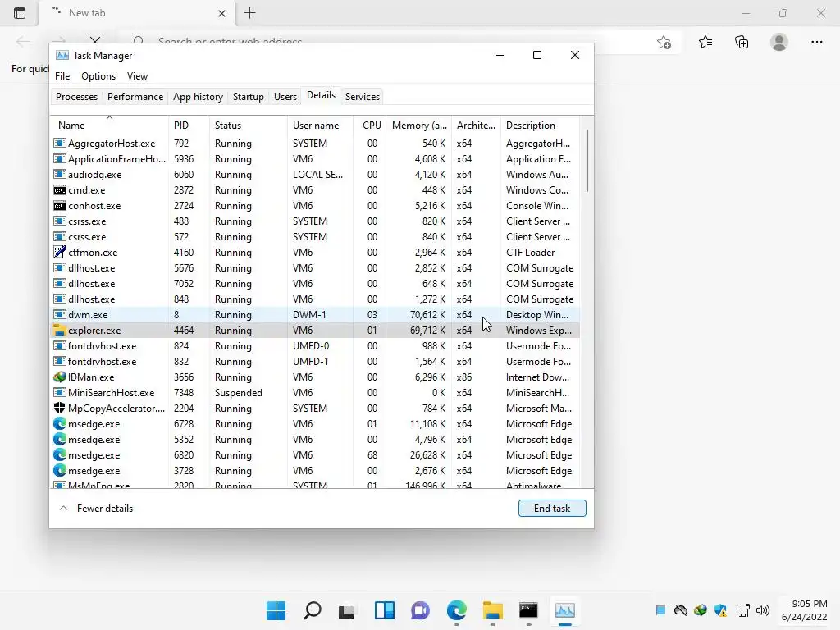
Task: Click the AggregatorHost.exe process icon
Action: tap(59, 144)
